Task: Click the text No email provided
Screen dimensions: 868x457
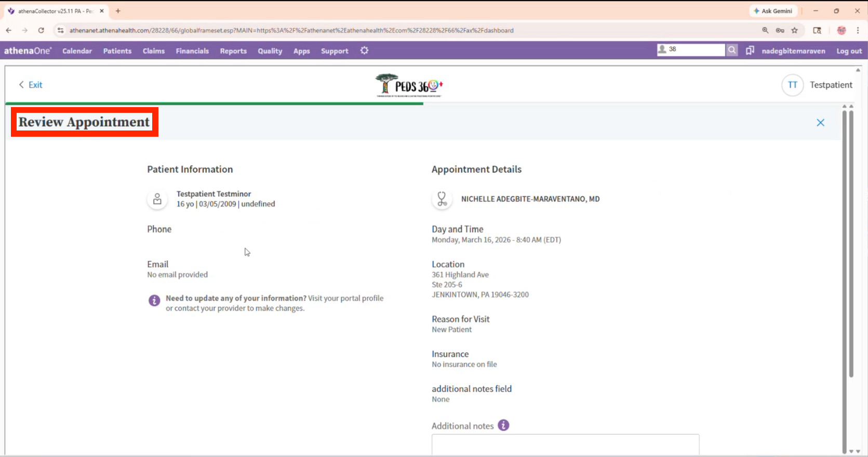Action: click(x=177, y=275)
